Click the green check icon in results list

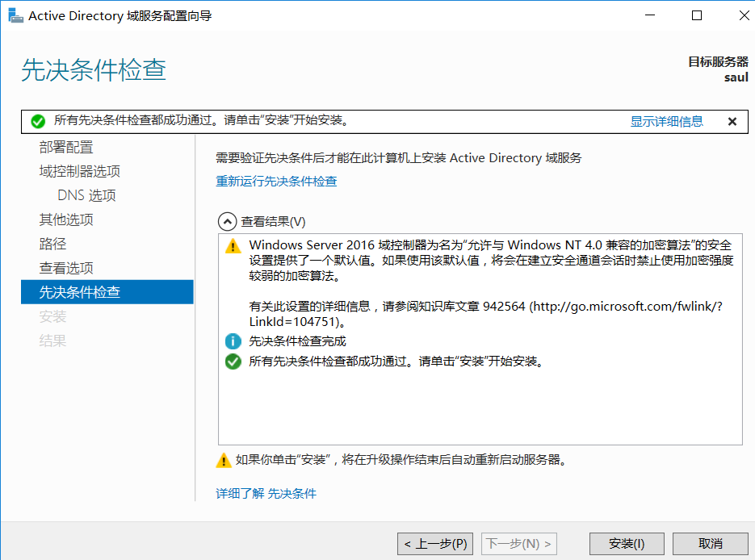pyautogui.click(x=233, y=361)
